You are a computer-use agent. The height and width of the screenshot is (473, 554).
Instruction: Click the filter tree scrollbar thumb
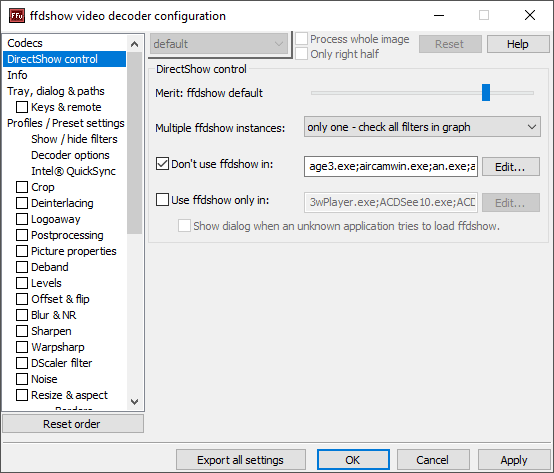135,143
